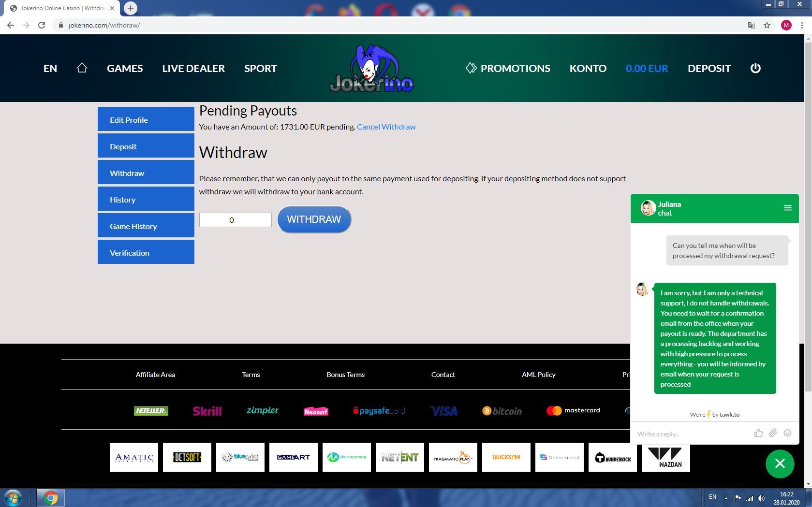Select History in the sidebar

(x=146, y=199)
